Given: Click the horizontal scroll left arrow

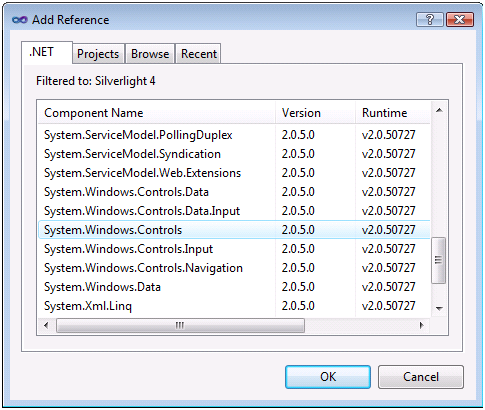Looking at the screenshot, I should tap(46, 325).
